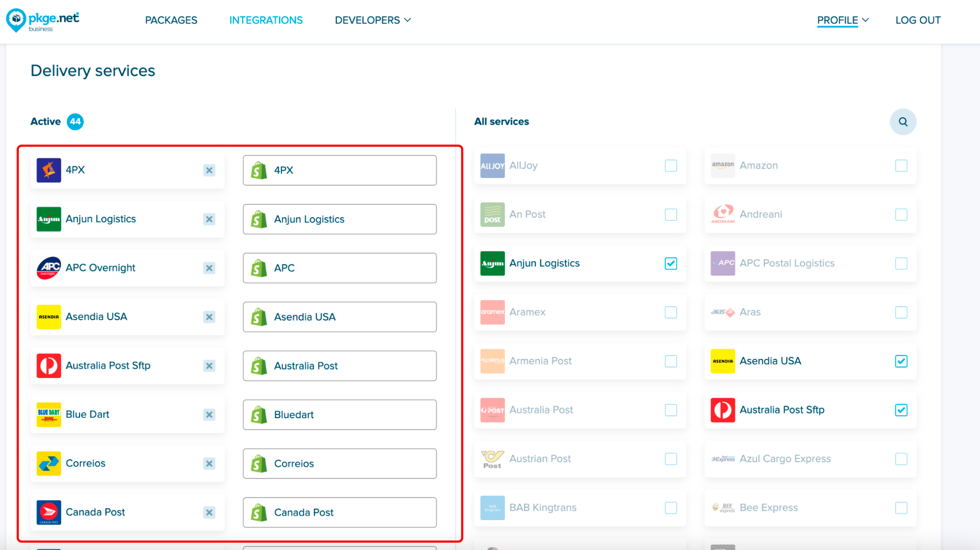Click the AllJoy logo in All services
980x550 pixels.
click(492, 165)
